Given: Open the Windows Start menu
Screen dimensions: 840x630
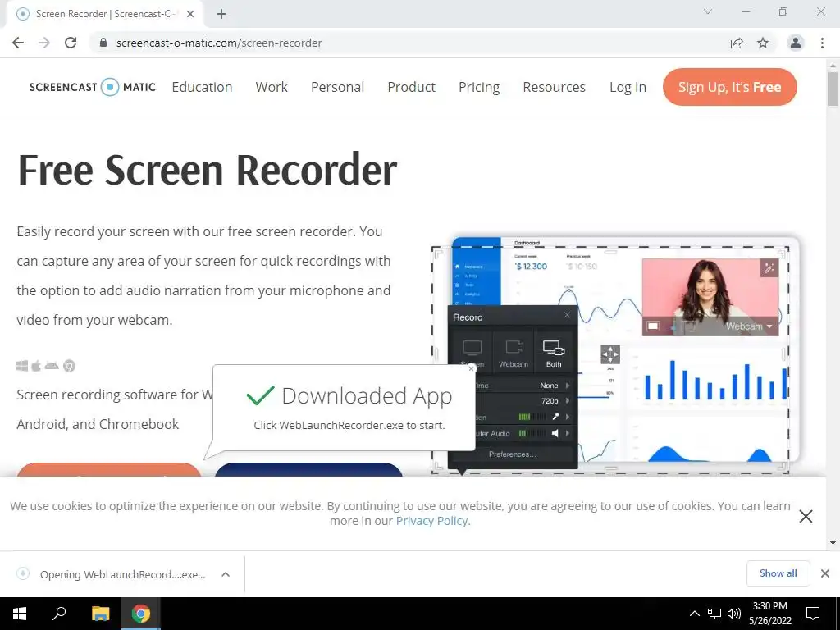Looking at the screenshot, I should pyautogui.click(x=20, y=614).
